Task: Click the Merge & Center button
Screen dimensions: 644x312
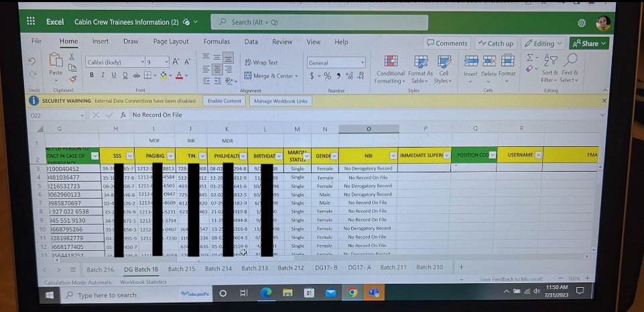Action: click(271, 76)
